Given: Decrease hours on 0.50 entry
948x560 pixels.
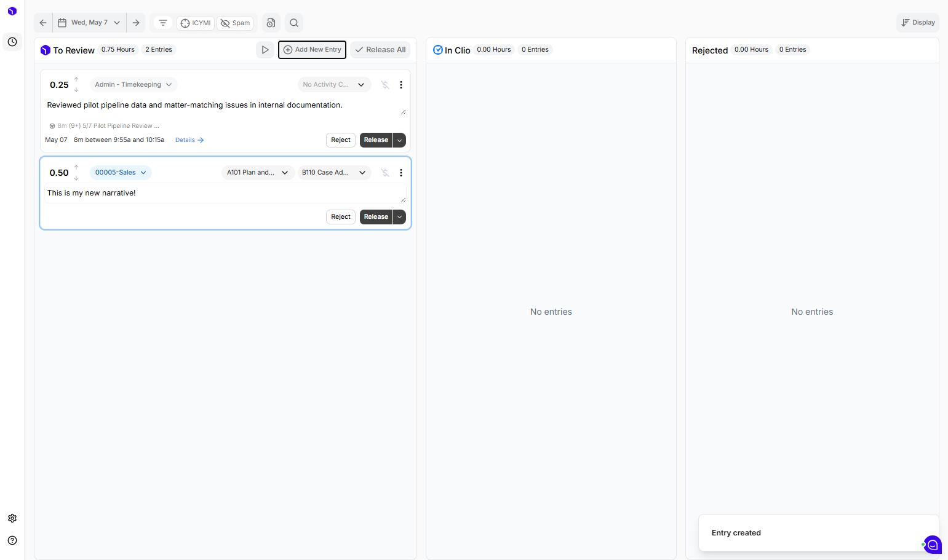Looking at the screenshot, I should pyautogui.click(x=76, y=178).
